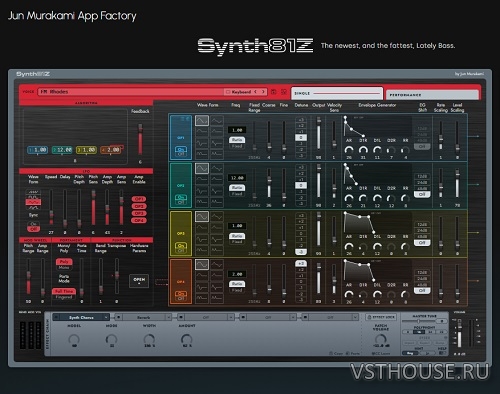Viewport: 500px width, 394px height.
Task: Set OP2 frequency mode to Fixed
Action: click(x=237, y=194)
